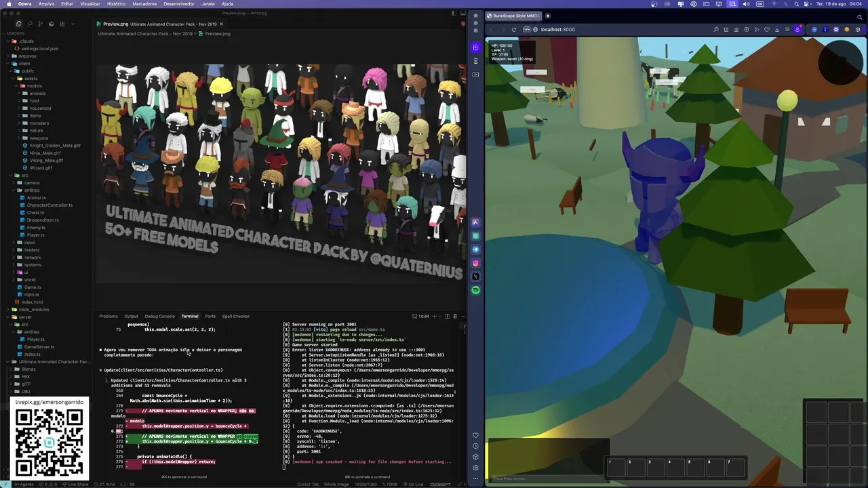Open the Explorer view in the editor activity bar

point(18,24)
